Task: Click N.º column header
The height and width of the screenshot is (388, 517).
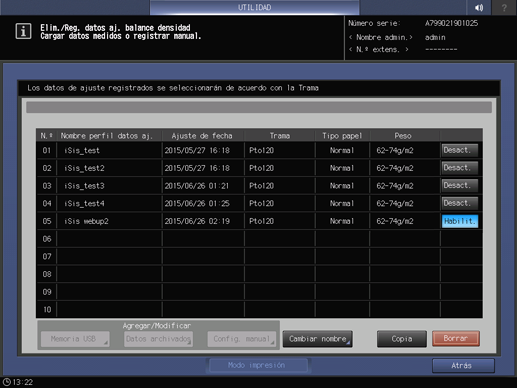Action: pos(47,136)
